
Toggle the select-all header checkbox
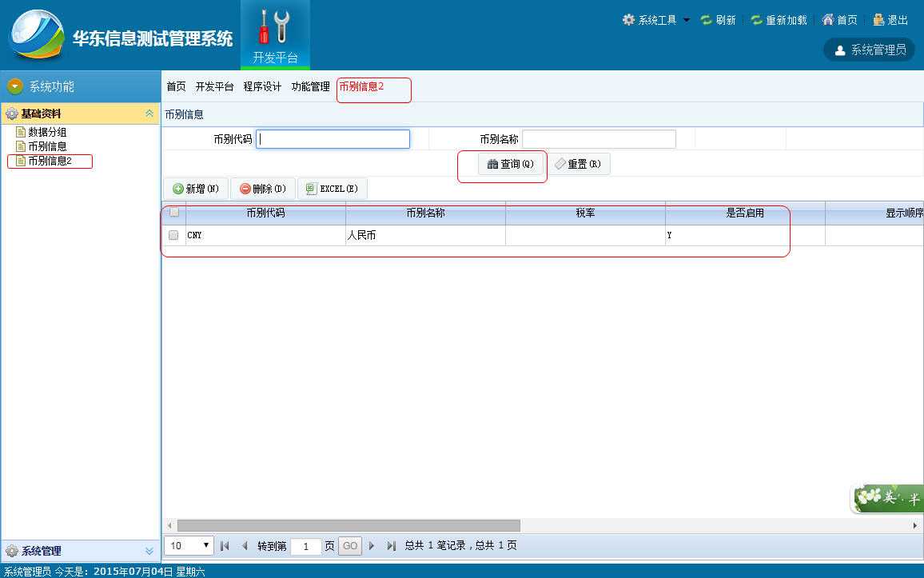click(x=174, y=212)
